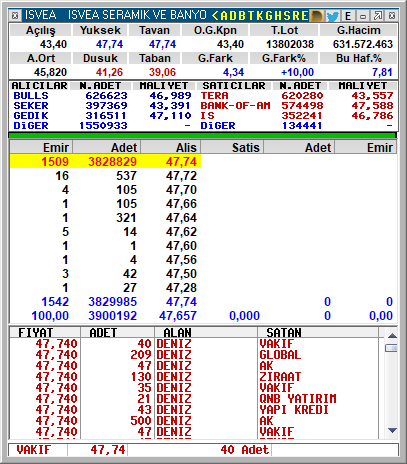
Task: Select yellow letter S in title bar
Action: pos(287,16)
